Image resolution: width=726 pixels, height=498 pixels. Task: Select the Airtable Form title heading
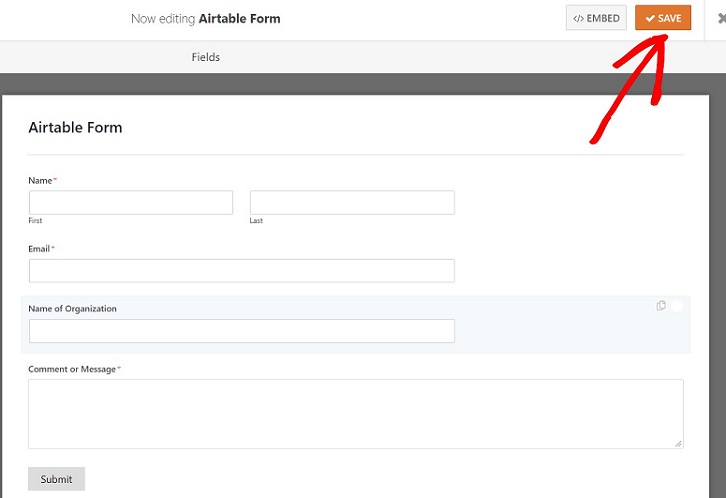(75, 127)
